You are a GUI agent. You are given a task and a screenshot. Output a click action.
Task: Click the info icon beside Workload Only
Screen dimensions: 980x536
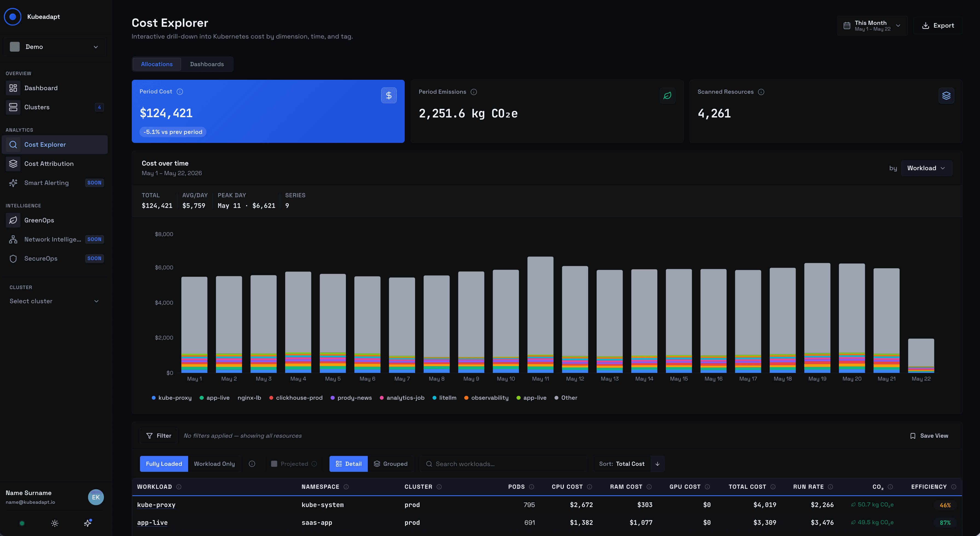pyautogui.click(x=252, y=464)
